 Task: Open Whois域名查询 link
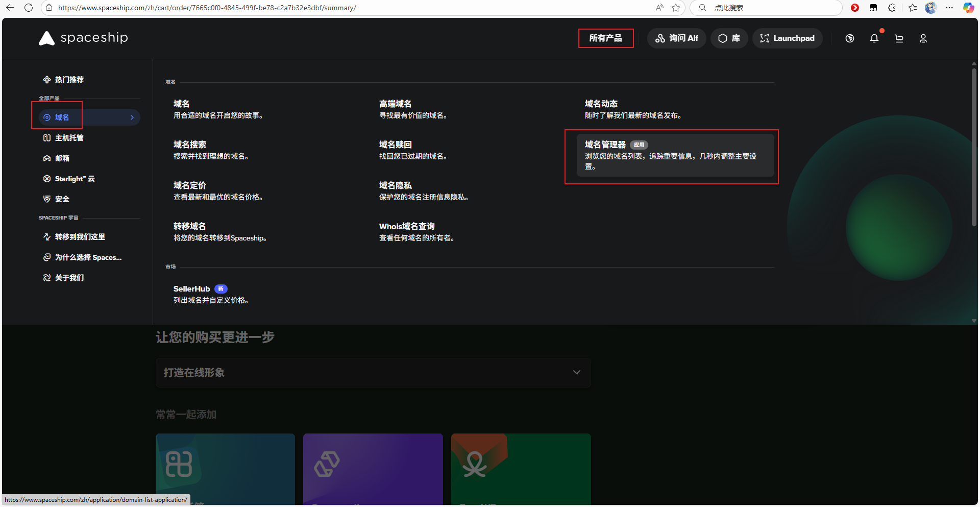pos(406,226)
